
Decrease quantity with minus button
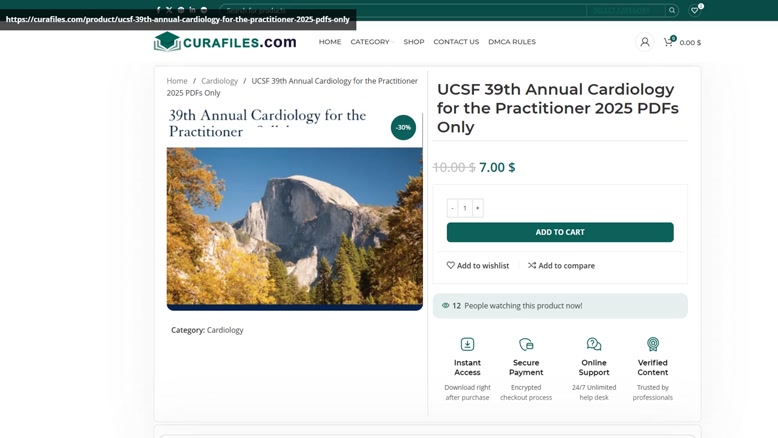(x=452, y=208)
